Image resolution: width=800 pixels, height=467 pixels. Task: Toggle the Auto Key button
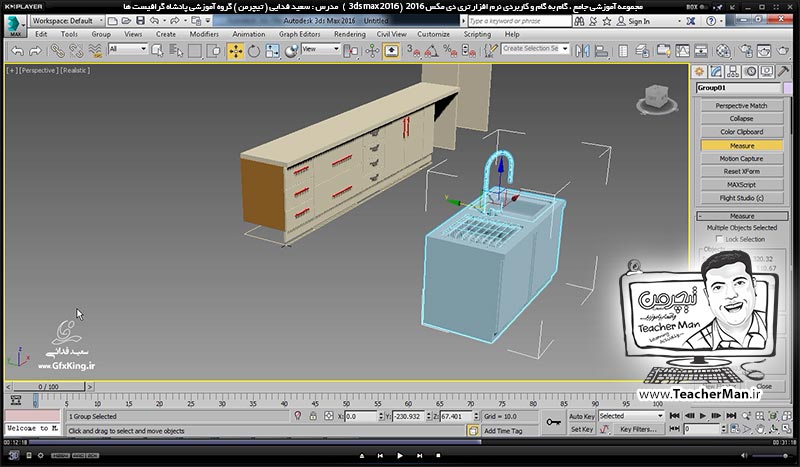click(x=582, y=416)
